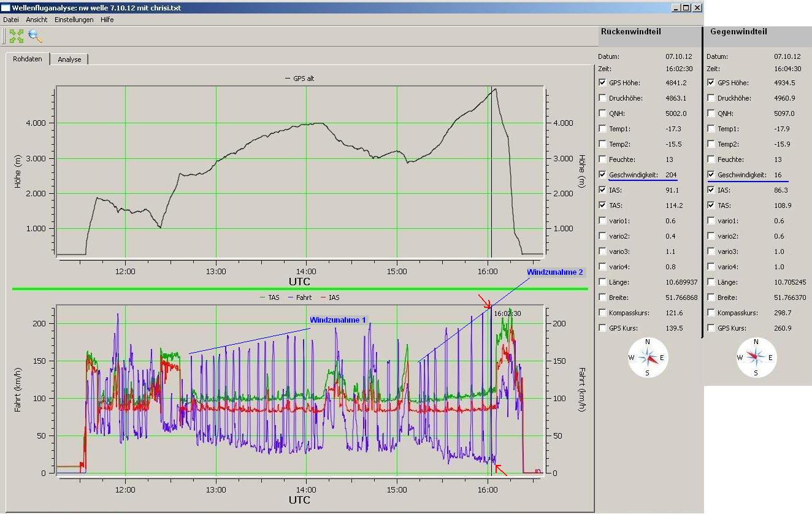Screen dimensions: 812x514
Task: Toggle the Geschwindigkeit checkbox in Rückenwindteil
Action: click(602, 175)
